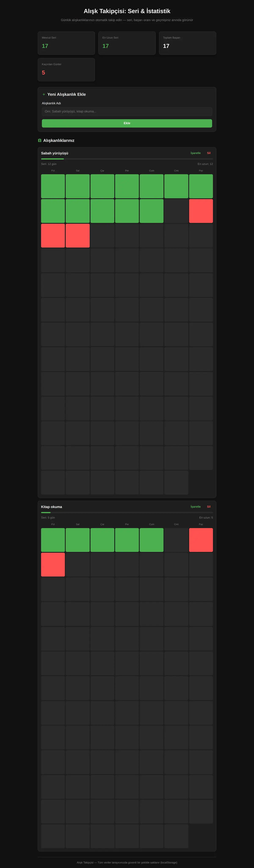
Task: Mark Sabah yürüyüşü with İşaretle
Action: point(195,153)
